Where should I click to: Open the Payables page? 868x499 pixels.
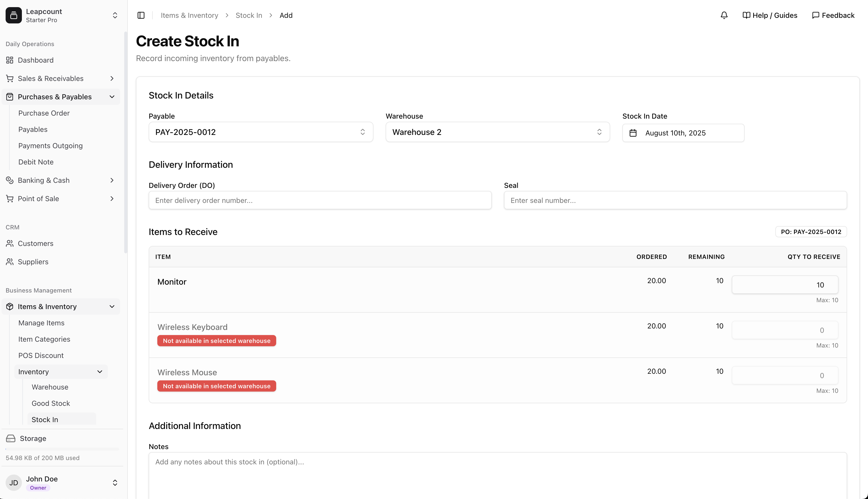point(33,130)
